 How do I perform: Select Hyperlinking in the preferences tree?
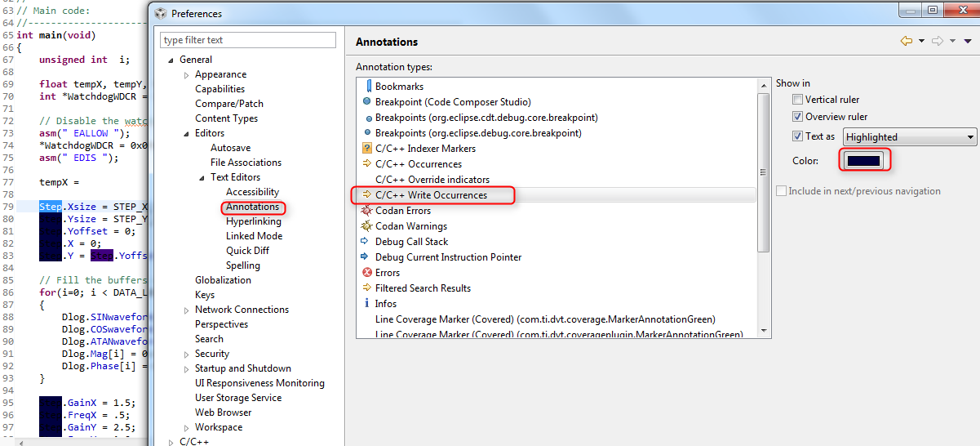click(x=254, y=221)
